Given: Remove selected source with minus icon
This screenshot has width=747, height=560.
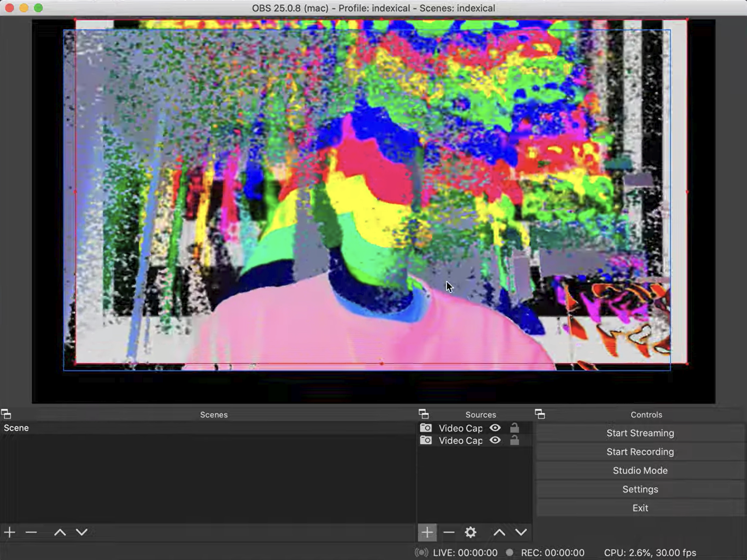Looking at the screenshot, I should click(449, 532).
